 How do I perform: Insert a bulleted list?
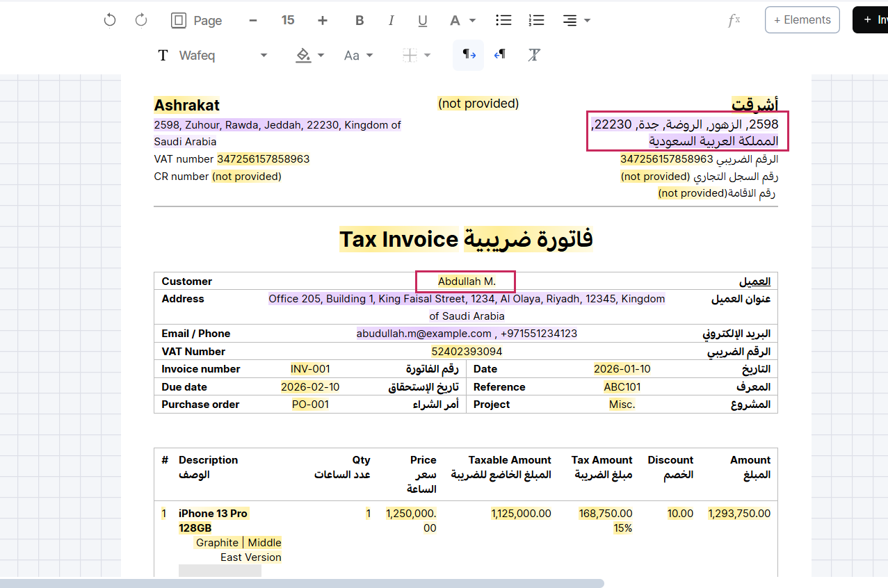[503, 20]
